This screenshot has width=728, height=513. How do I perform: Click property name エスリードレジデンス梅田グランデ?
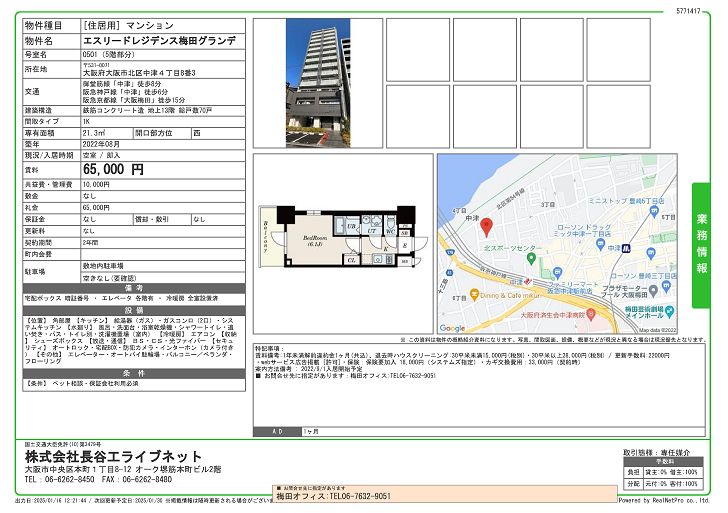pos(159,41)
